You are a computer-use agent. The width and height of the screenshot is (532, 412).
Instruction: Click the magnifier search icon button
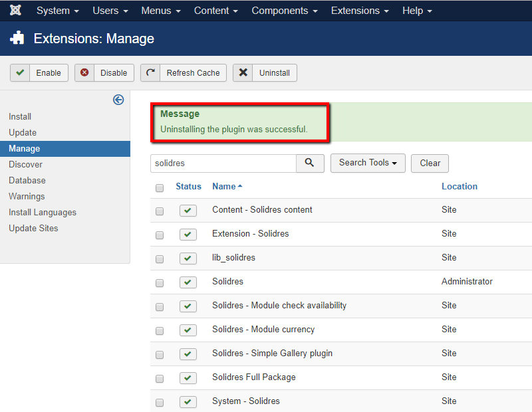[x=310, y=163]
